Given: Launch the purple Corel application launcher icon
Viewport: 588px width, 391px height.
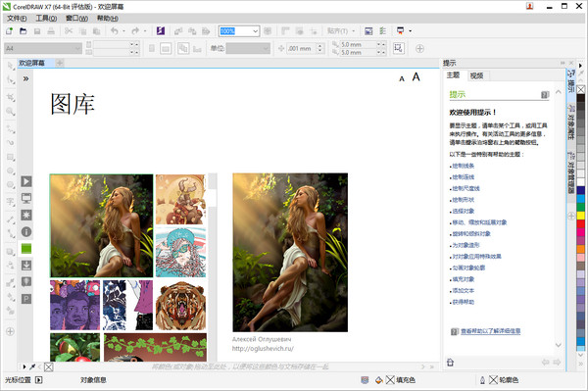Looking at the screenshot, I should (x=161, y=31).
